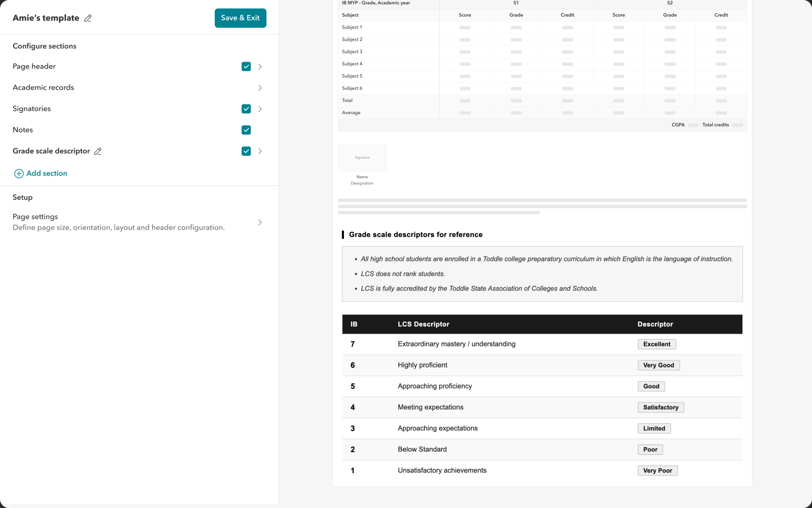This screenshot has height=508, width=812.
Task: Select the Academic records row label
Action: point(43,88)
